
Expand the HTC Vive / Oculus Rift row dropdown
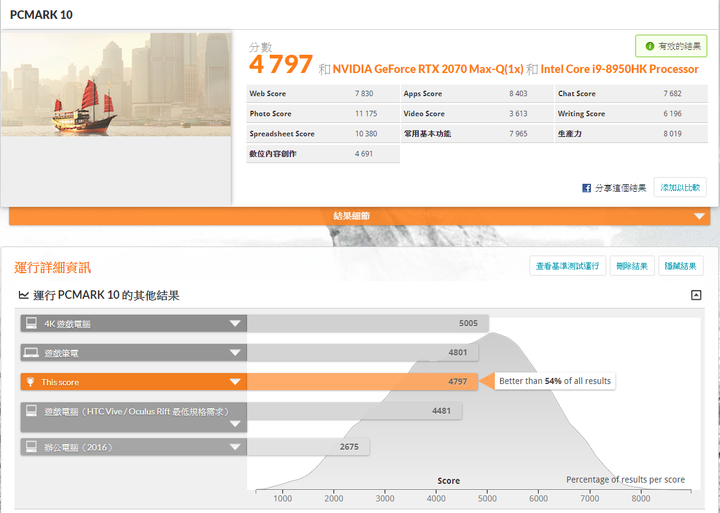(x=235, y=423)
